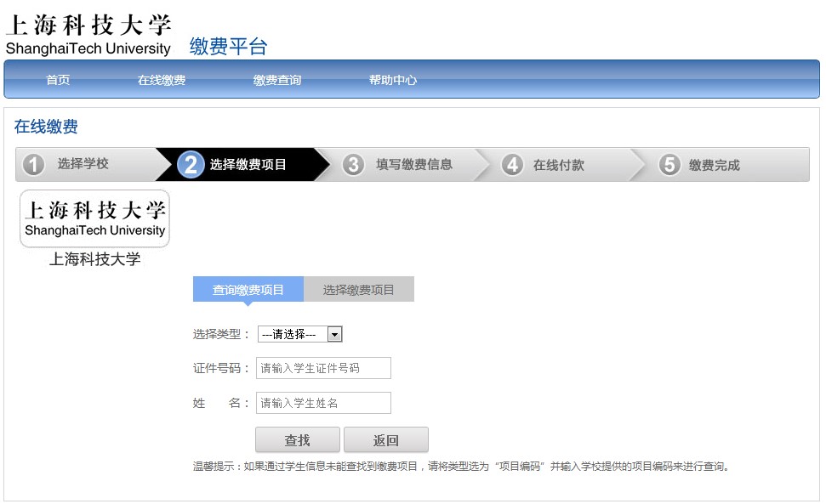Click the 证件号码 input field
Image resolution: width=826 pixels, height=504 pixels.
click(x=323, y=367)
